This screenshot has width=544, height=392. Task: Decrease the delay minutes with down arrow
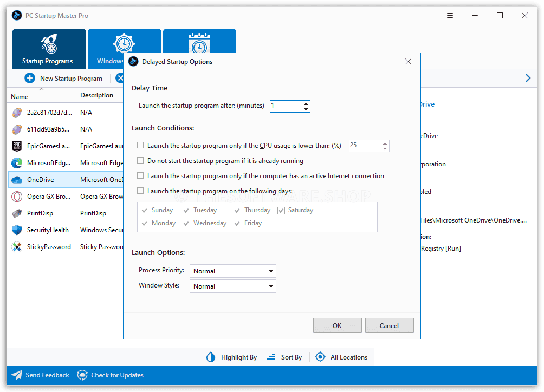[x=306, y=109]
